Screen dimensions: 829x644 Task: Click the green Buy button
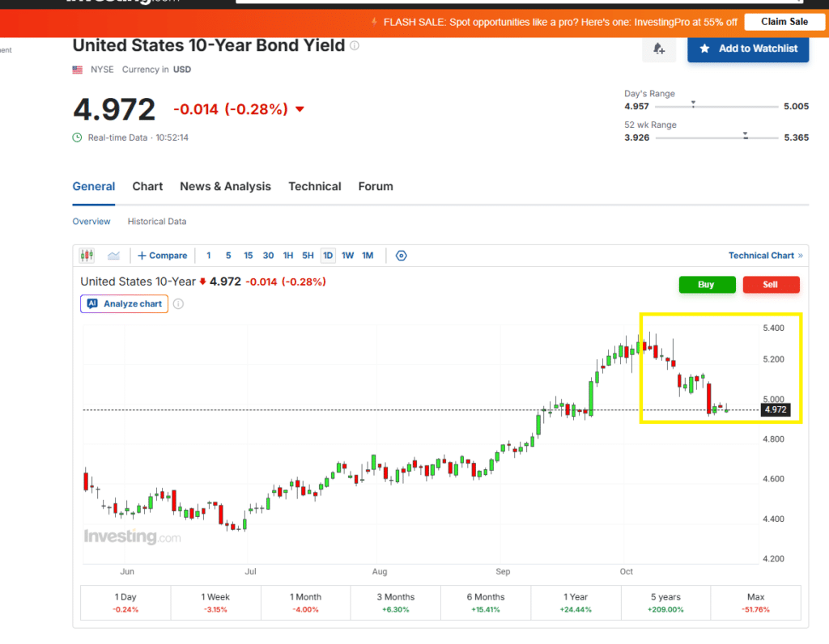coord(707,285)
